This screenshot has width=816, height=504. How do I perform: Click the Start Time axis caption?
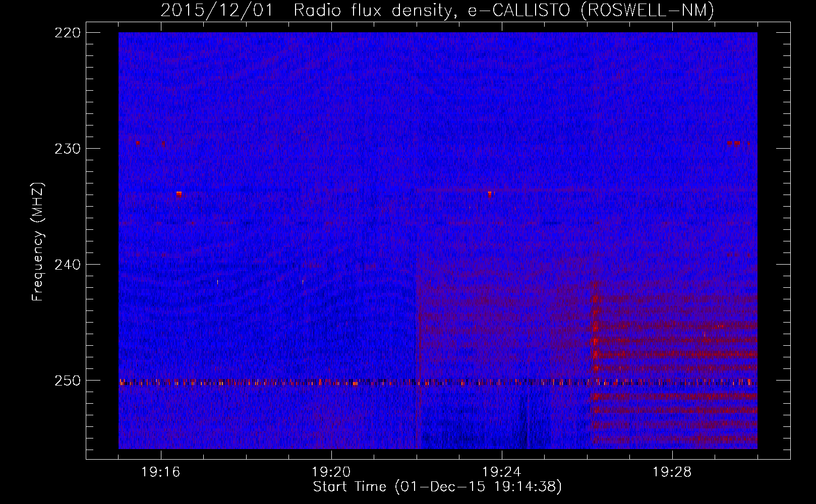coord(437,487)
